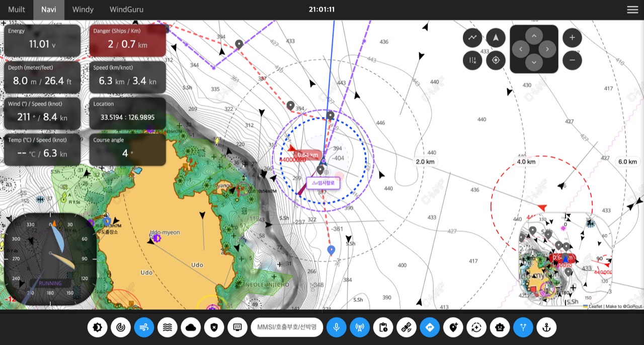Pan the map right
The image size is (644, 345).
[x=547, y=49]
